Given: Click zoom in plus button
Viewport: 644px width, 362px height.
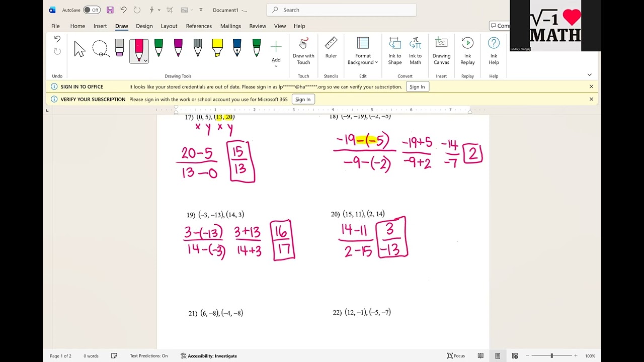Looking at the screenshot, I should [576, 356].
